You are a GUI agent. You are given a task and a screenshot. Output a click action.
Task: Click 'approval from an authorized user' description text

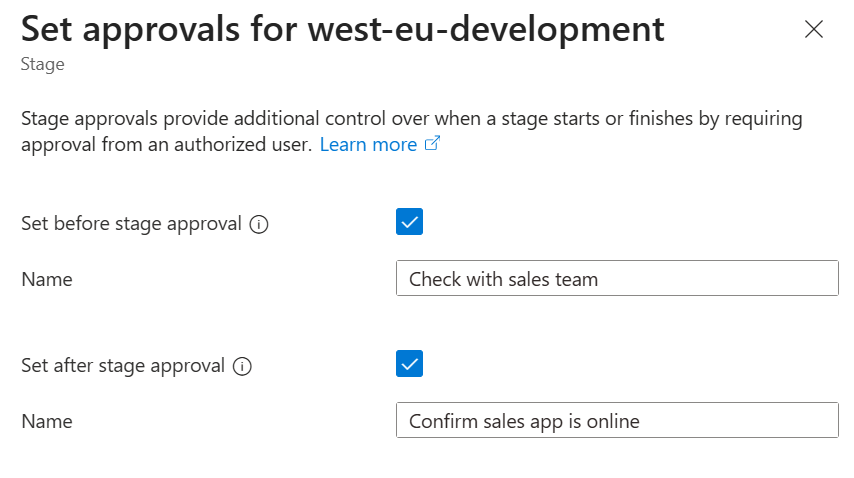pyautogui.click(x=165, y=145)
